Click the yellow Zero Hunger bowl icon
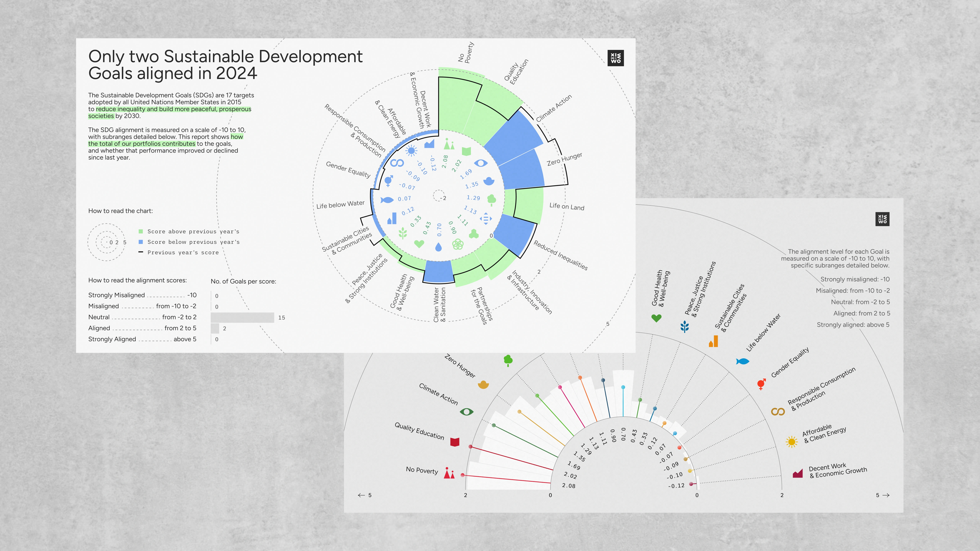The height and width of the screenshot is (551, 980). coord(483,384)
